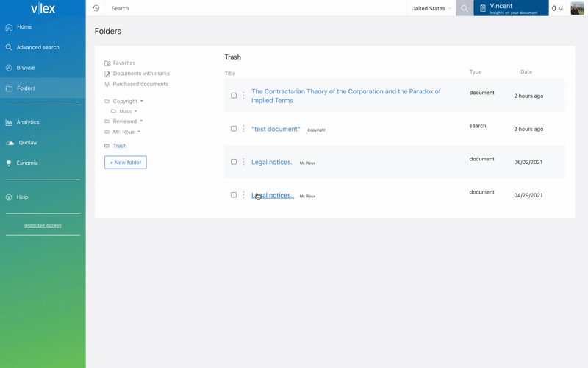
Task: Select checkbox for Legal notices 06/02/2021
Action: (x=234, y=162)
